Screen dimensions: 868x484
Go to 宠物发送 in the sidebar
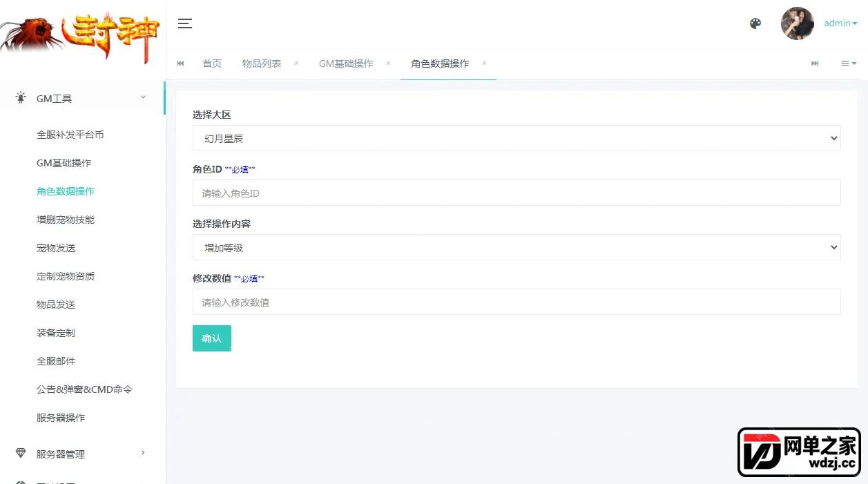pos(56,248)
